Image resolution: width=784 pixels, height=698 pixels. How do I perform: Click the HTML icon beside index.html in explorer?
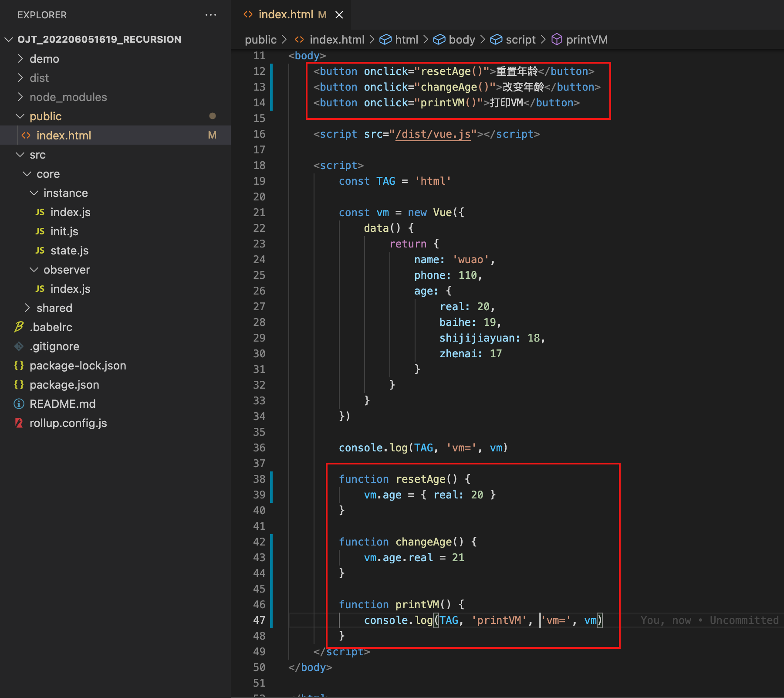coord(26,136)
